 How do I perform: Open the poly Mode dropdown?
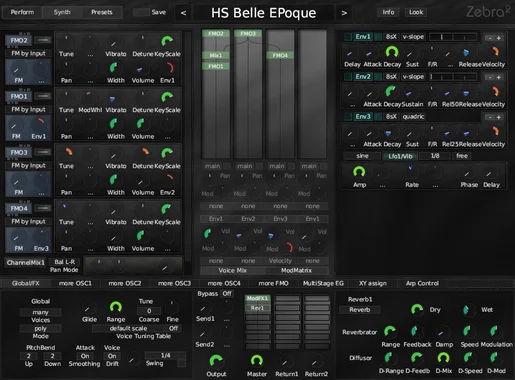pyautogui.click(x=40, y=328)
